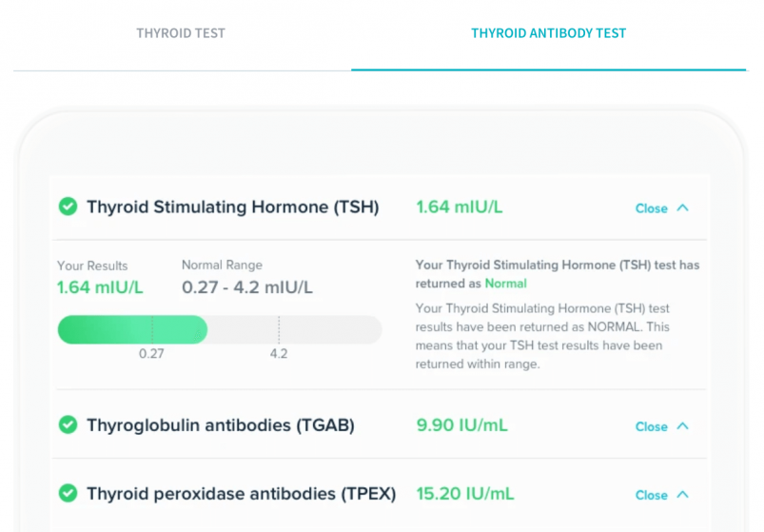Click the Close link for Thyroglobulin antibodies
Viewport: 764px width, 532px height.
coord(651,426)
